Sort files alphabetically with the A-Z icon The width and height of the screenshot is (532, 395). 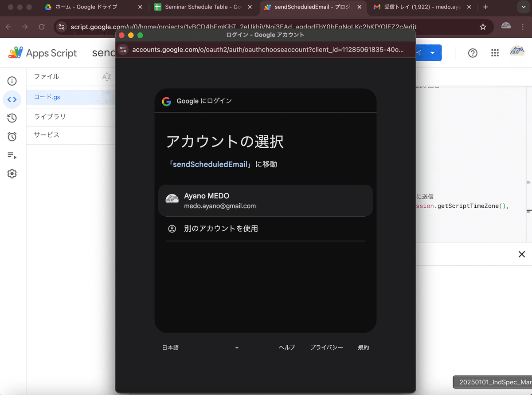[106, 77]
